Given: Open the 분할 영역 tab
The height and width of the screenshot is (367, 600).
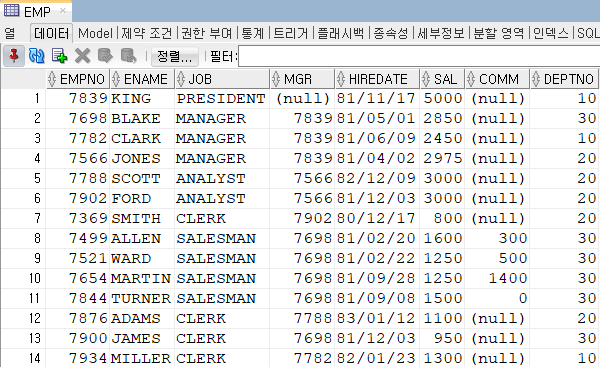Looking at the screenshot, I should [499, 34].
